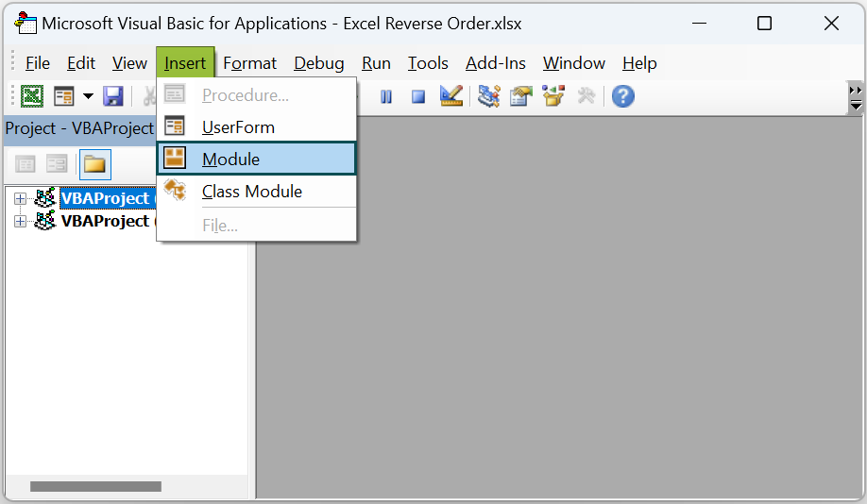Click the horizontal scrollbar in Project pane
This screenshot has height=504, width=867.
pyautogui.click(x=95, y=486)
